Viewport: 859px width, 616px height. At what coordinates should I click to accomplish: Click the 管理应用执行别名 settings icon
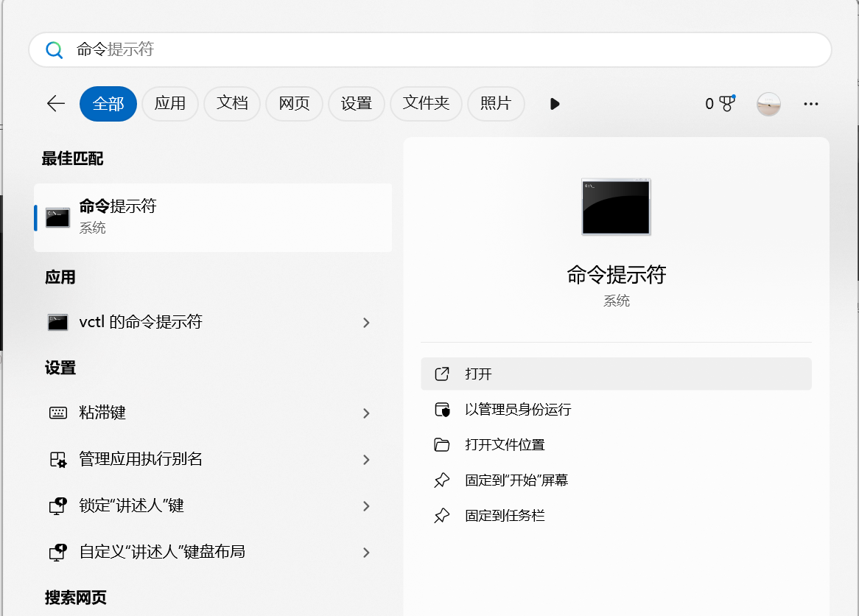(57, 460)
